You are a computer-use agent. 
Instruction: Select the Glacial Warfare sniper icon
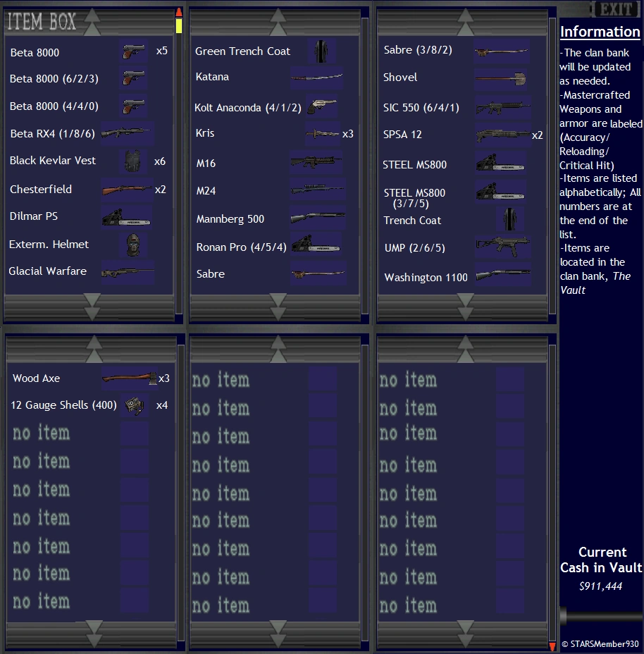point(128,272)
